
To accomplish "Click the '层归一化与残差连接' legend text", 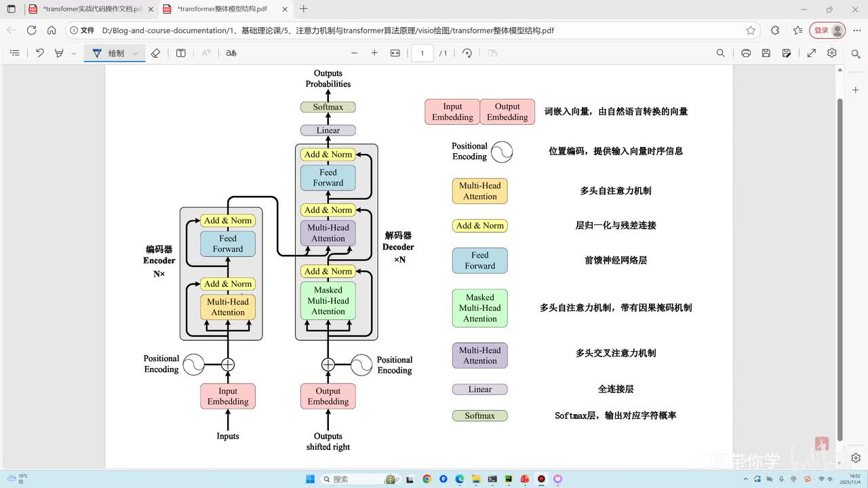I will 616,225.
